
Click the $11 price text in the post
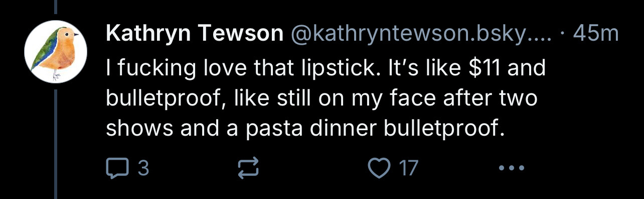tap(487, 67)
